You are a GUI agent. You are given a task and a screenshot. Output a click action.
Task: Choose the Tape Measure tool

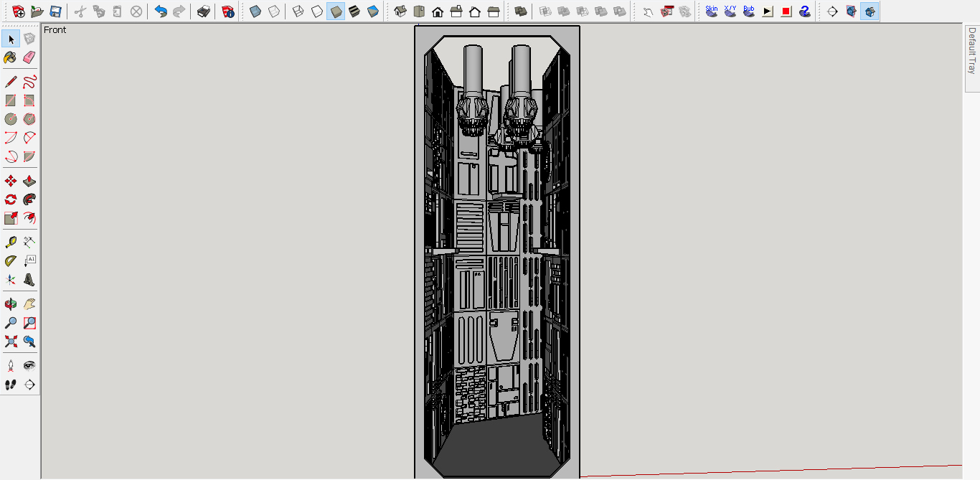(x=11, y=243)
